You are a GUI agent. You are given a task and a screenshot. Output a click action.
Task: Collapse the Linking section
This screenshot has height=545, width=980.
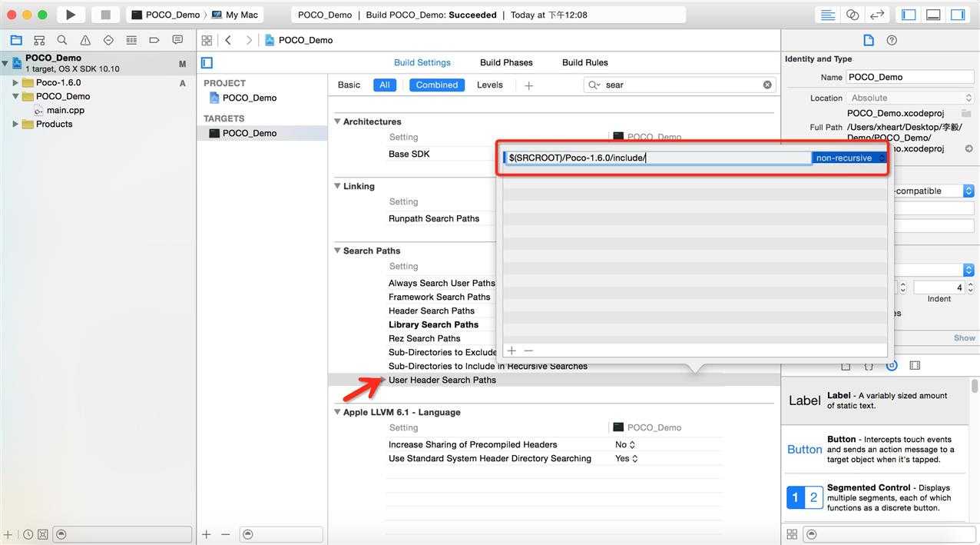[x=337, y=186]
